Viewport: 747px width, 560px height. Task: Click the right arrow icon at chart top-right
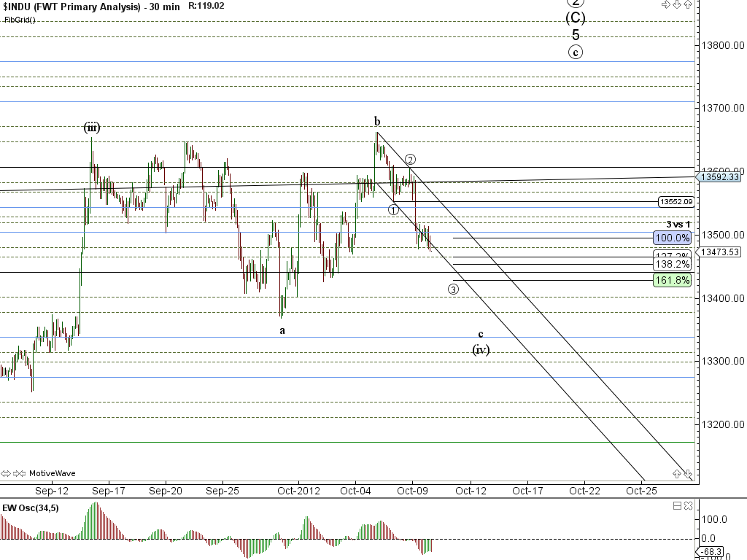coord(665,4)
